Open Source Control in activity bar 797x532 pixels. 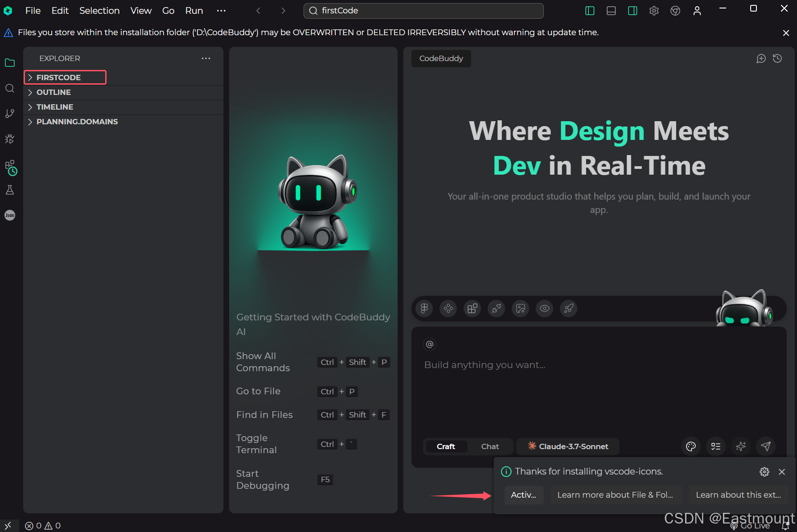(10, 114)
